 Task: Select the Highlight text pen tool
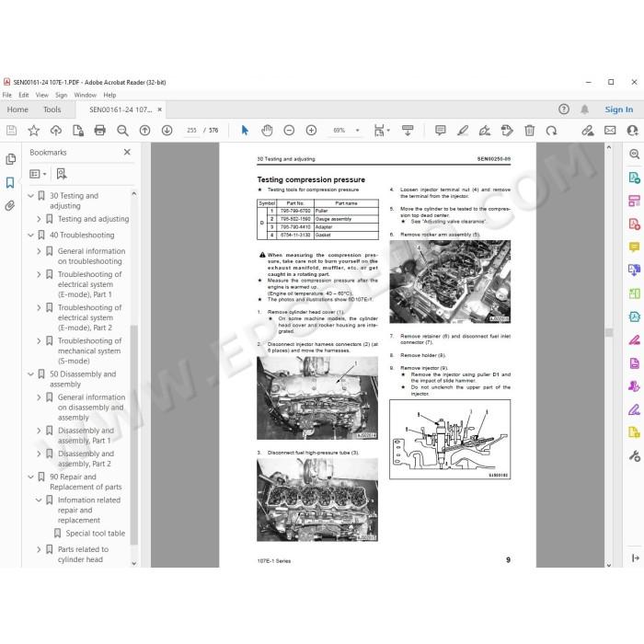tap(463, 131)
